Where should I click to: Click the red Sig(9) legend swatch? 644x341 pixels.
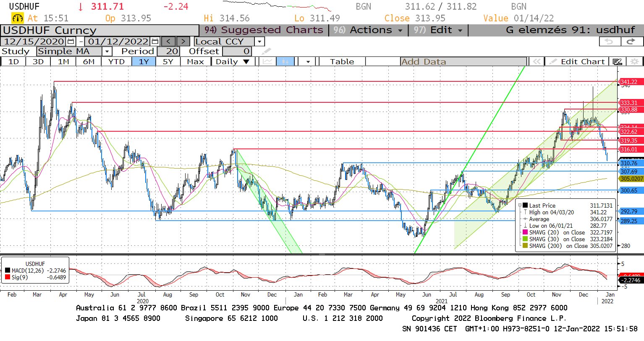pos(7,277)
